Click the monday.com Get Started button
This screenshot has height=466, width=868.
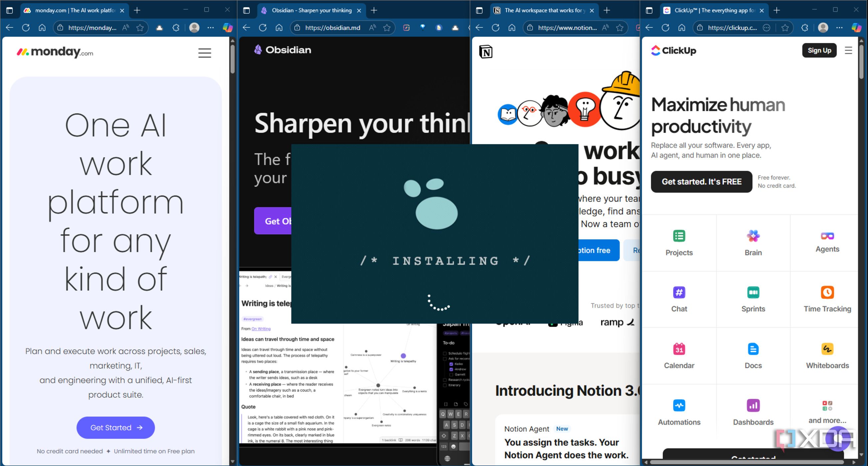point(115,428)
